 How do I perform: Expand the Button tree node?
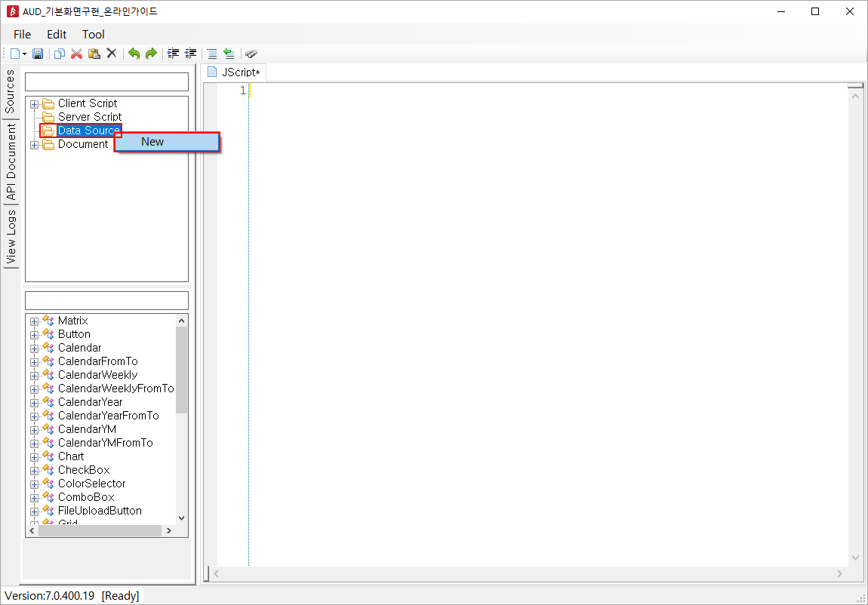(x=34, y=335)
